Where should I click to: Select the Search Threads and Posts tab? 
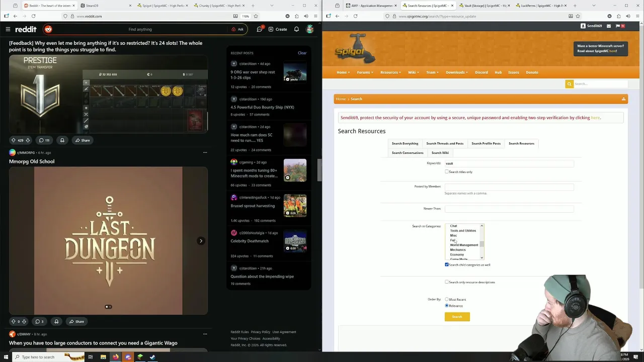pos(445,144)
